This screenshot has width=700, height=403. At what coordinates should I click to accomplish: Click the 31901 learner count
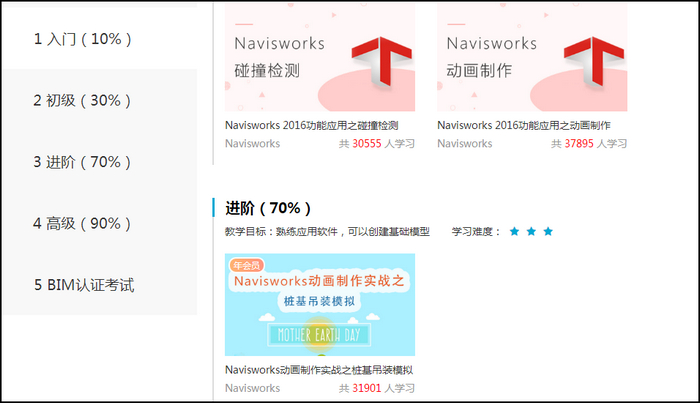point(367,388)
